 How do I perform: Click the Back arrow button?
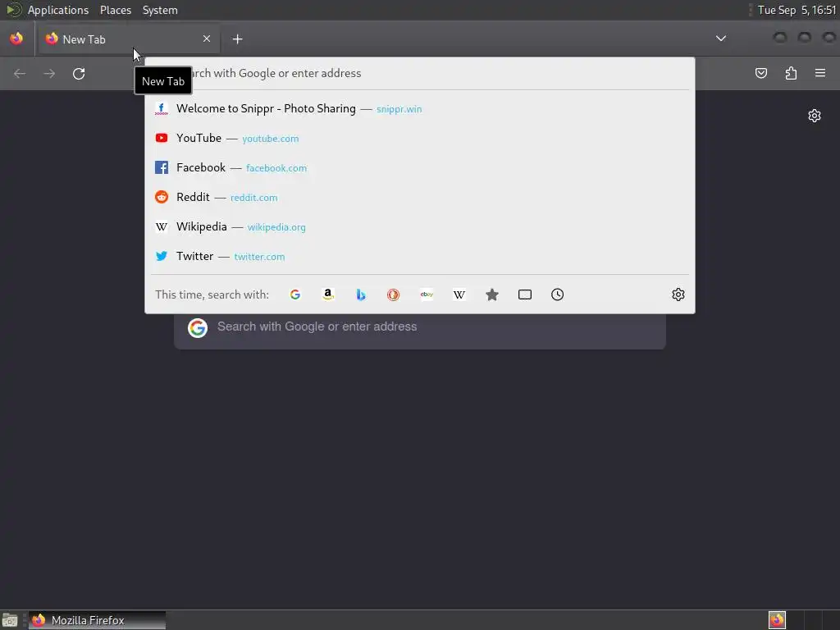coord(20,73)
